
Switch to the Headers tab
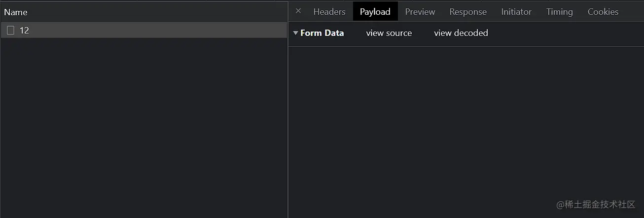[x=329, y=12]
